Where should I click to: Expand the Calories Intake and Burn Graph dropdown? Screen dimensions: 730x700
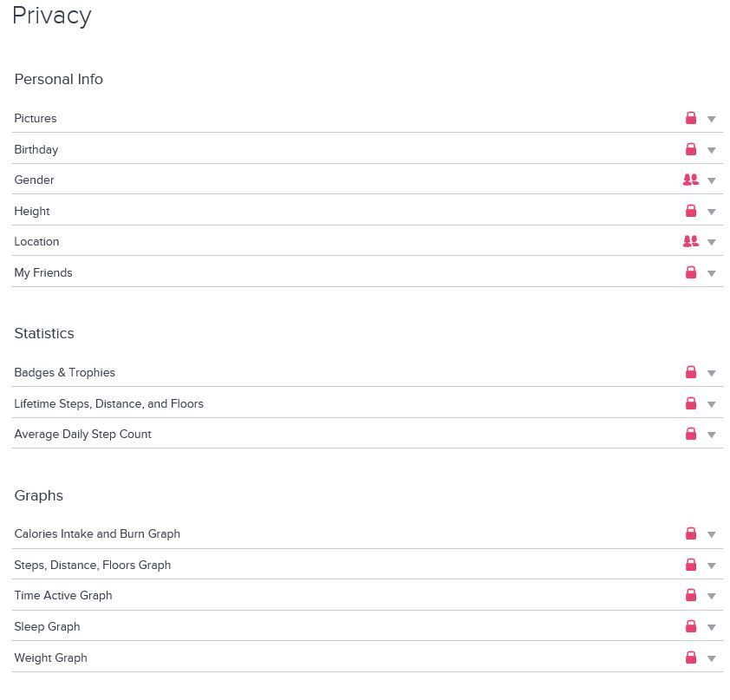click(x=712, y=534)
